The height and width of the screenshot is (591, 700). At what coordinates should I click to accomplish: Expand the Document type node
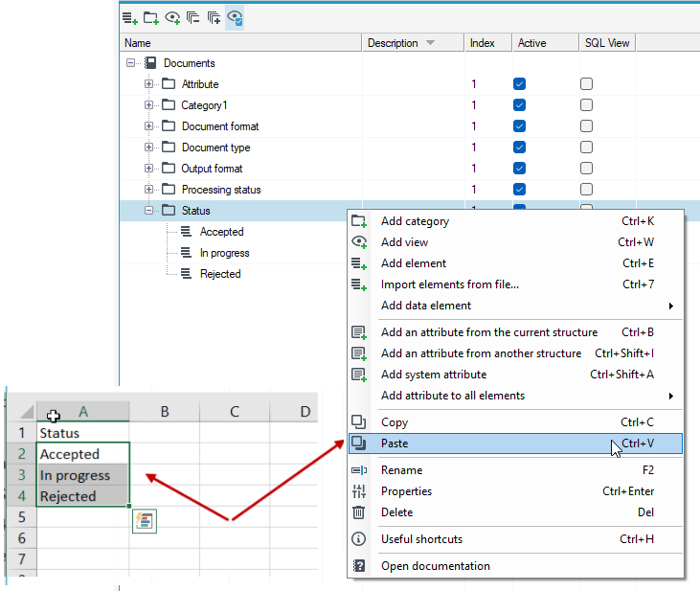click(148, 147)
